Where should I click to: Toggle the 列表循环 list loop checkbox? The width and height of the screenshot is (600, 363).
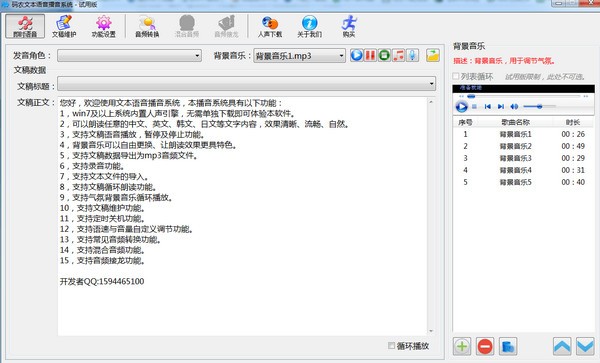coord(456,76)
